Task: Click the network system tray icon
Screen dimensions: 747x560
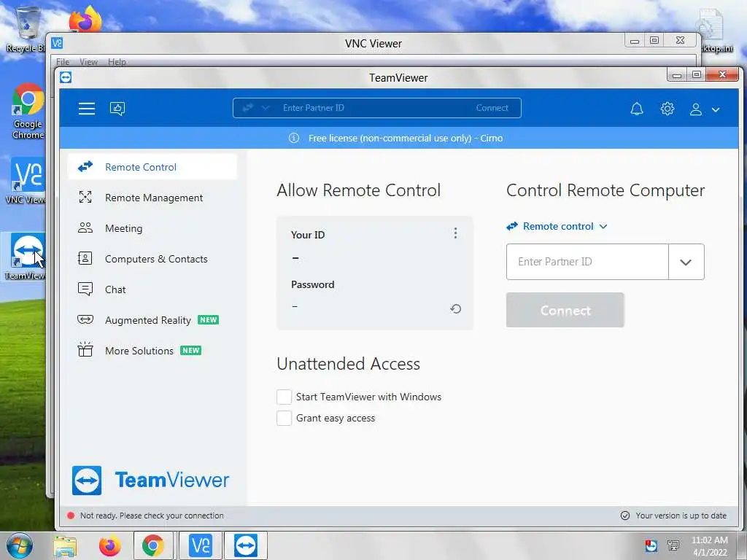Action: pyautogui.click(x=673, y=545)
